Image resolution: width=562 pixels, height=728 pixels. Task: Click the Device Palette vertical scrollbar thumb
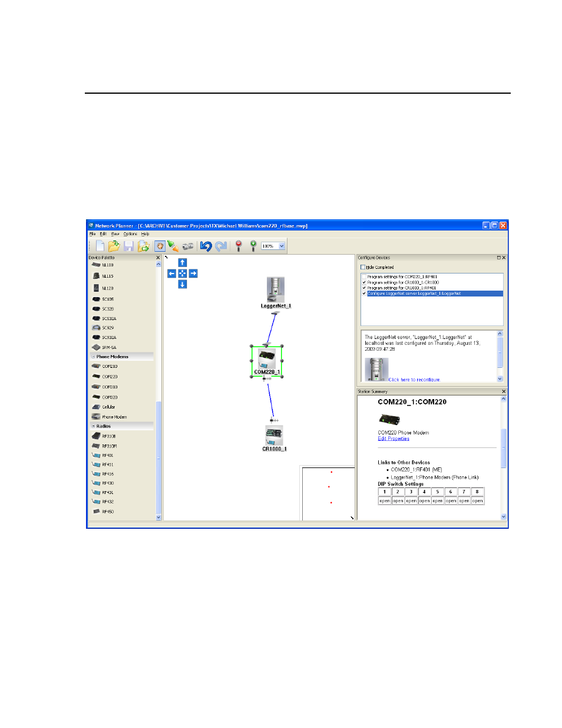coord(158,458)
